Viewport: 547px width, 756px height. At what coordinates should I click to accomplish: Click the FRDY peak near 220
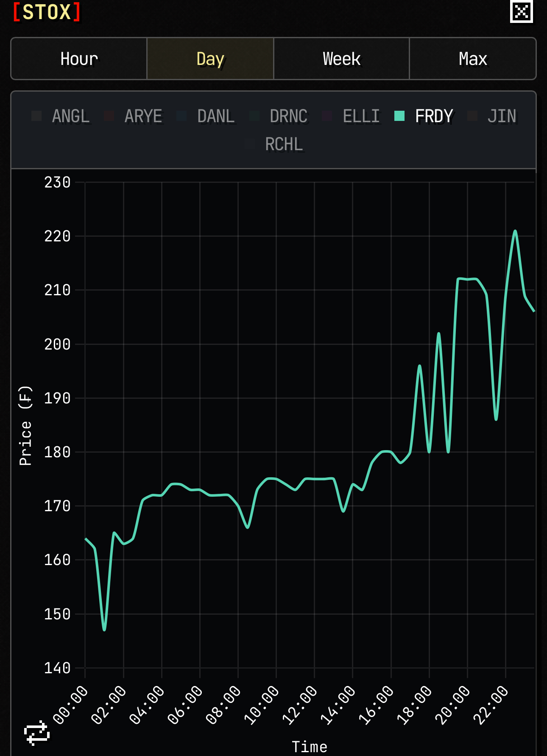[x=515, y=231]
